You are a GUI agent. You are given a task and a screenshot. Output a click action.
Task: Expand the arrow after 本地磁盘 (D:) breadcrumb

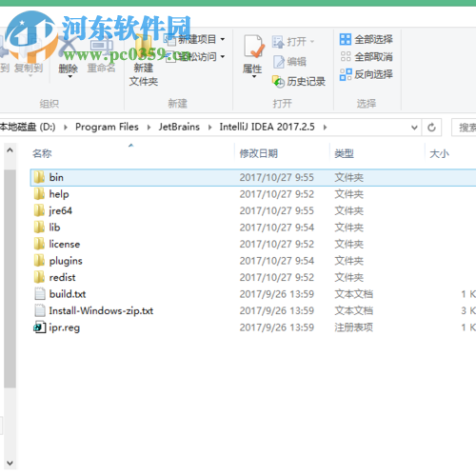tap(66, 128)
